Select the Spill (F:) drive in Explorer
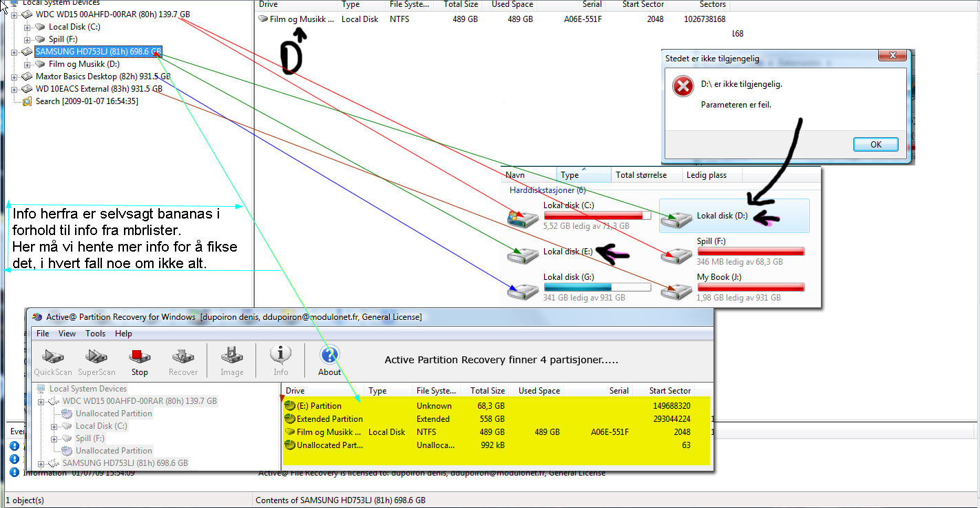980x508 pixels. [x=733, y=252]
